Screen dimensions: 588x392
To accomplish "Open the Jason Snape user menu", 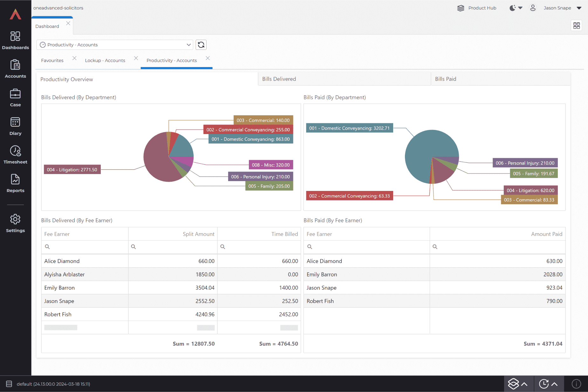I will pos(562,8).
